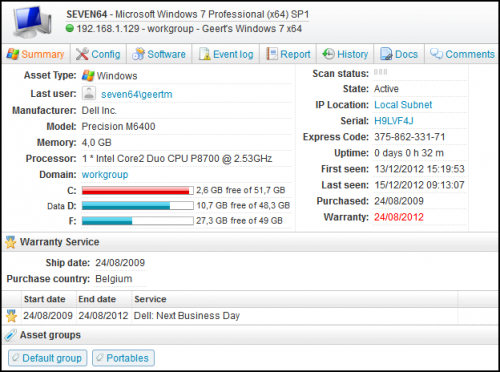
Task: Open the Default group asset group
Action: click(x=48, y=358)
